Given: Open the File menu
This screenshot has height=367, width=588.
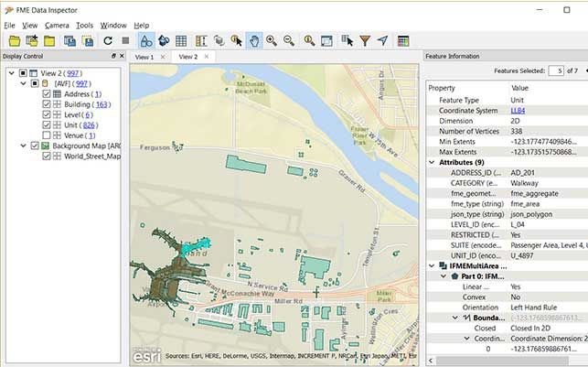Looking at the screenshot, I should 9,26.
